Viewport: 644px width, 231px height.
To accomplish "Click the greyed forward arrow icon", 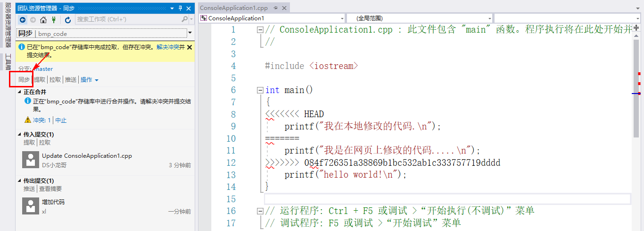I will click(x=33, y=20).
